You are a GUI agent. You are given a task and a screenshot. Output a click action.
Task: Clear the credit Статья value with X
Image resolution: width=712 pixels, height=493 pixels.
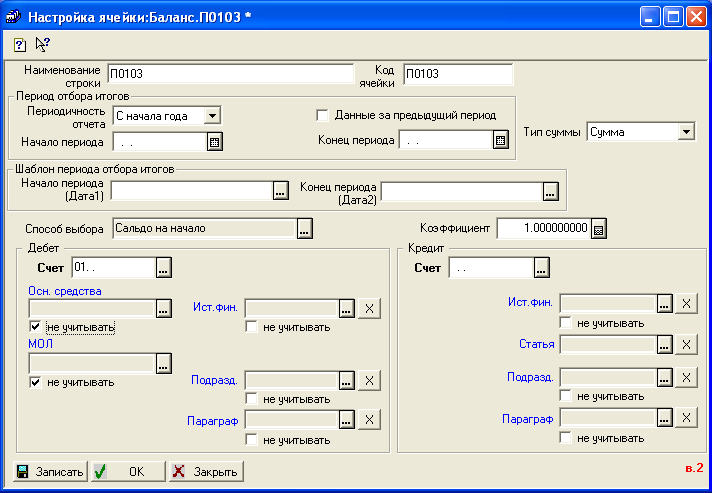click(x=686, y=345)
